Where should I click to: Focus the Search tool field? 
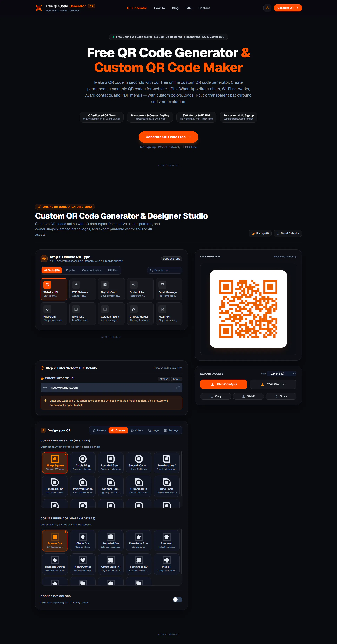165,270
